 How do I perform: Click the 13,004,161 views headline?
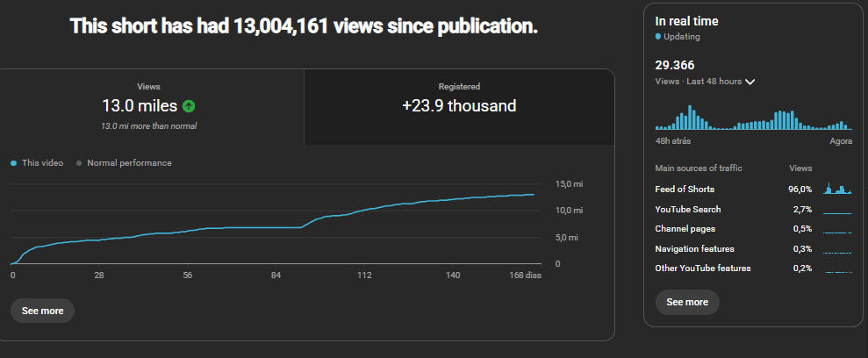click(304, 26)
